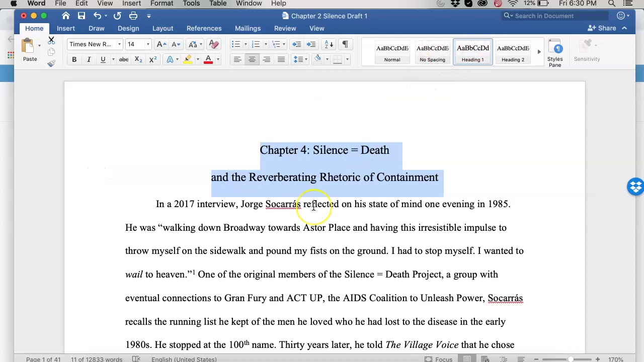The image size is (644, 362).
Task: Open the Insert ribbon tab
Action: pyautogui.click(x=66, y=28)
